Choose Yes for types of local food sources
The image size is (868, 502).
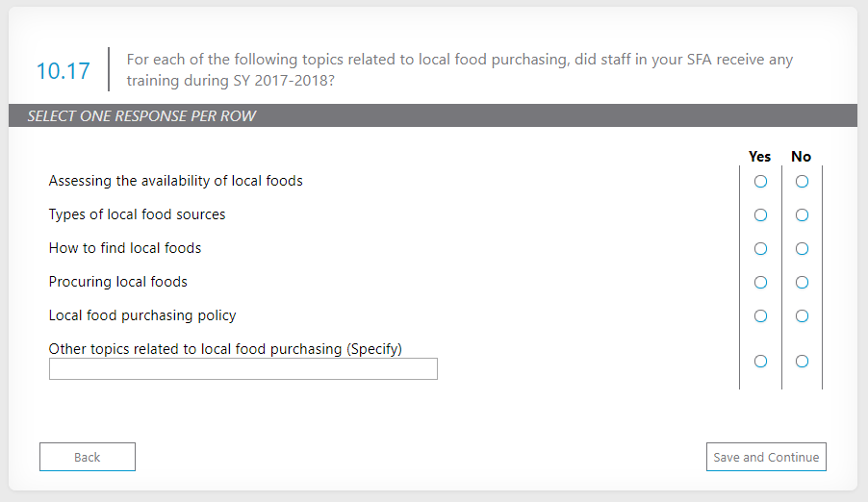click(760, 215)
